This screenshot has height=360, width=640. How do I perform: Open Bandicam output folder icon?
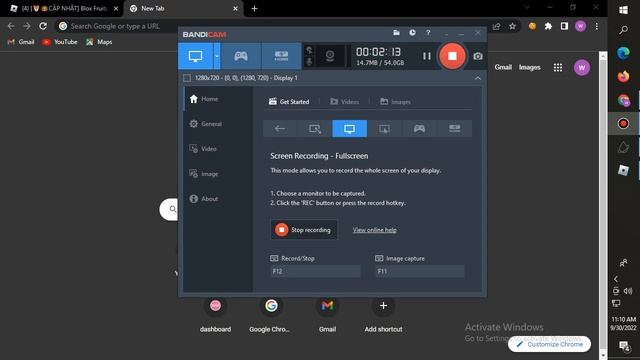click(x=396, y=33)
